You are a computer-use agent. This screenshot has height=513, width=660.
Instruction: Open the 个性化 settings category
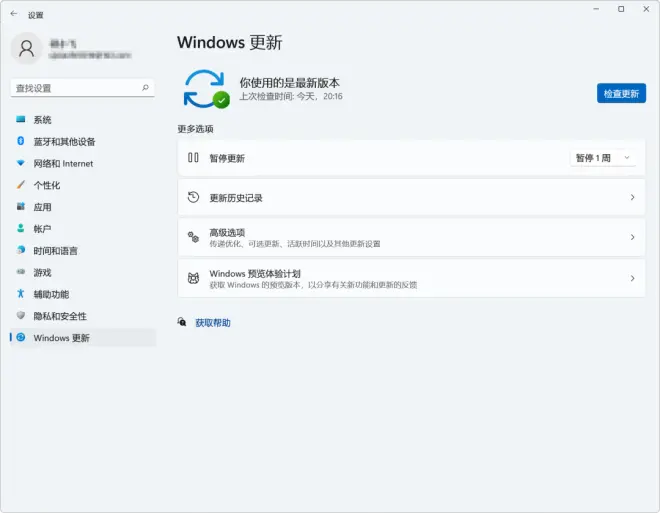83,185
